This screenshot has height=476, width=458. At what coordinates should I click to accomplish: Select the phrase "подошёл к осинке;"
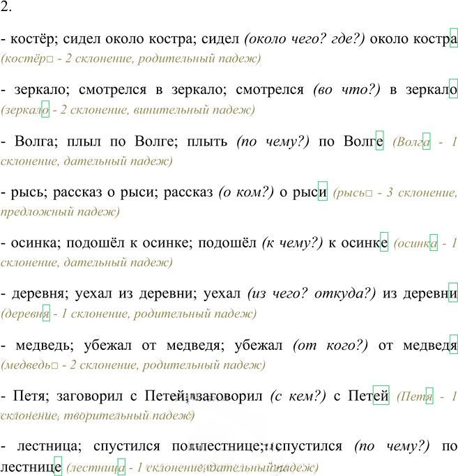[130, 243]
